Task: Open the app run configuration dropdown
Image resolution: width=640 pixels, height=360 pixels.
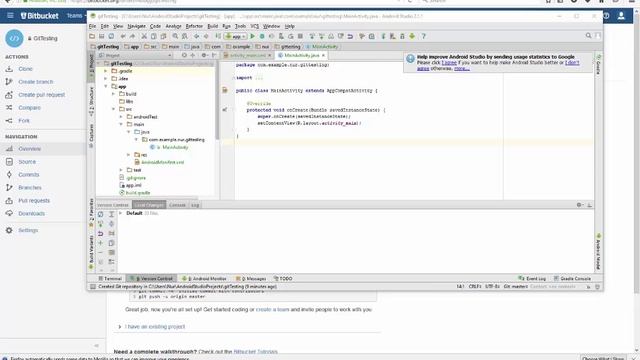Action: tap(236, 36)
